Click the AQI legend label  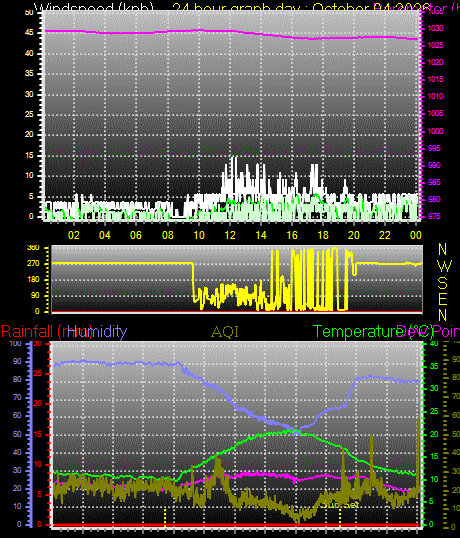click(225, 332)
